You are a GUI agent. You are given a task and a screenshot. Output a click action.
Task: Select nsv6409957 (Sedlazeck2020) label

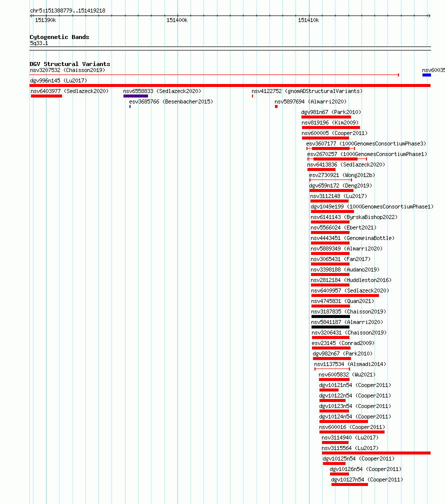click(350, 290)
